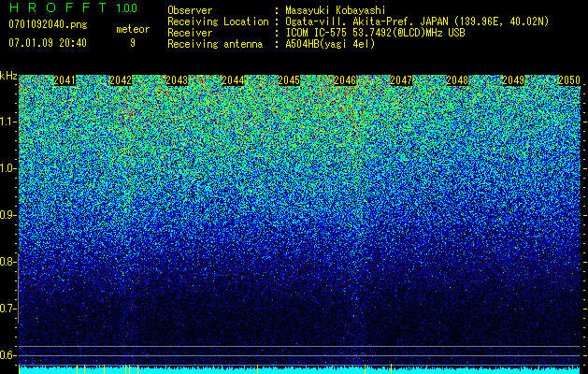Image resolution: width=588 pixels, height=374 pixels.
Task: Click the 2042 time marker
Action: point(121,80)
